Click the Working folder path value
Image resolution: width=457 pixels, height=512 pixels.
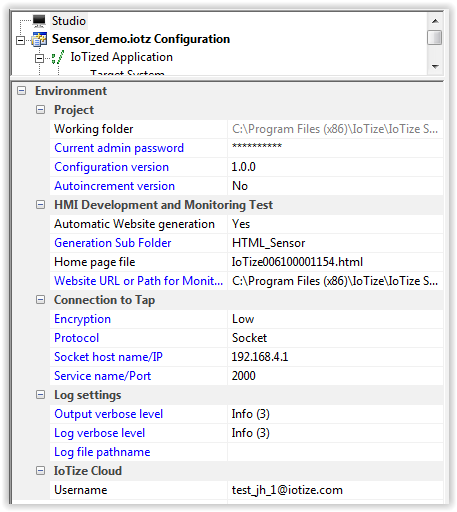tap(335, 129)
